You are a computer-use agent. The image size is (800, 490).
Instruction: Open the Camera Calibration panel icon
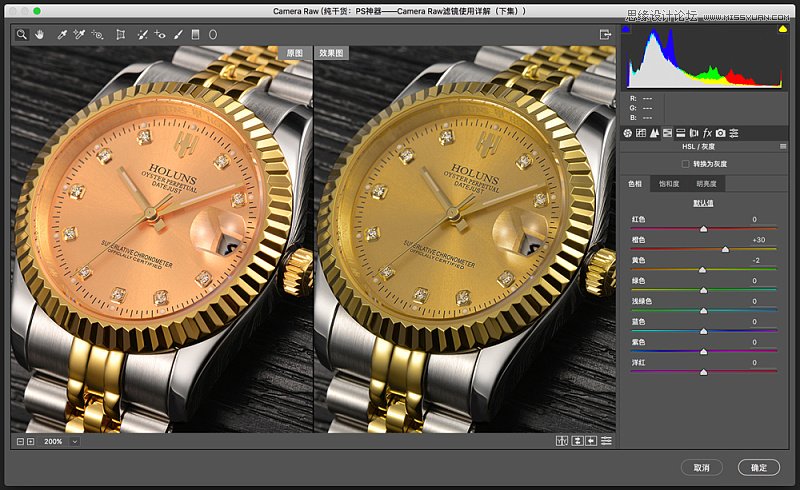720,132
